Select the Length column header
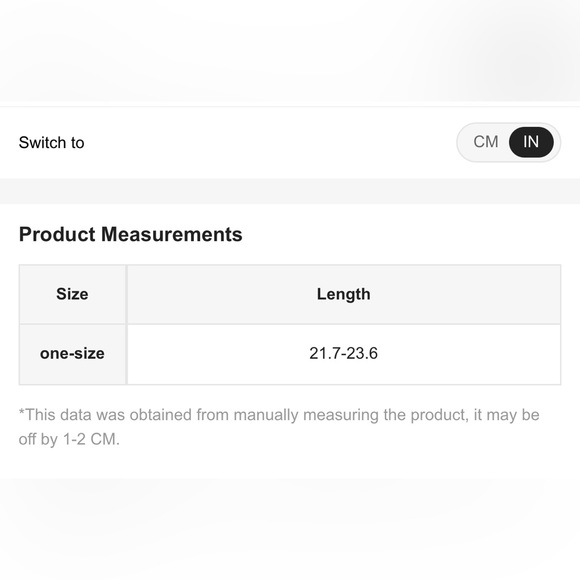This screenshot has height=580, width=580. pyautogui.click(x=344, y=294)
